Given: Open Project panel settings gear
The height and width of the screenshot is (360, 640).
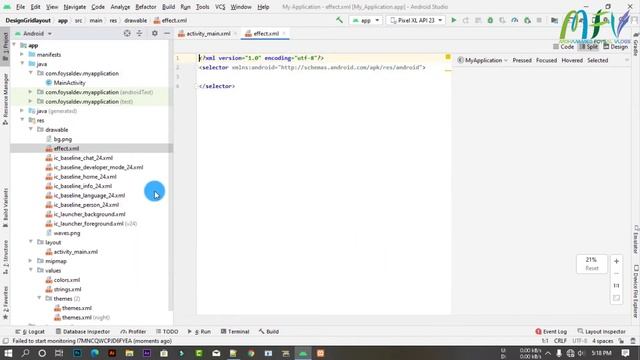Looking at the screenshot, I should point(155,33).
